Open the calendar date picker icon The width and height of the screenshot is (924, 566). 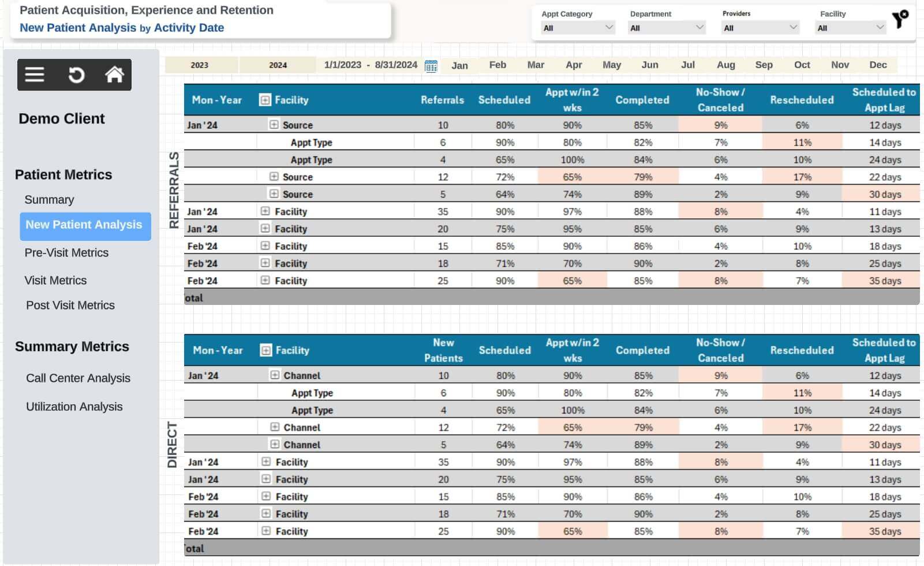click(x=431, y=66)
